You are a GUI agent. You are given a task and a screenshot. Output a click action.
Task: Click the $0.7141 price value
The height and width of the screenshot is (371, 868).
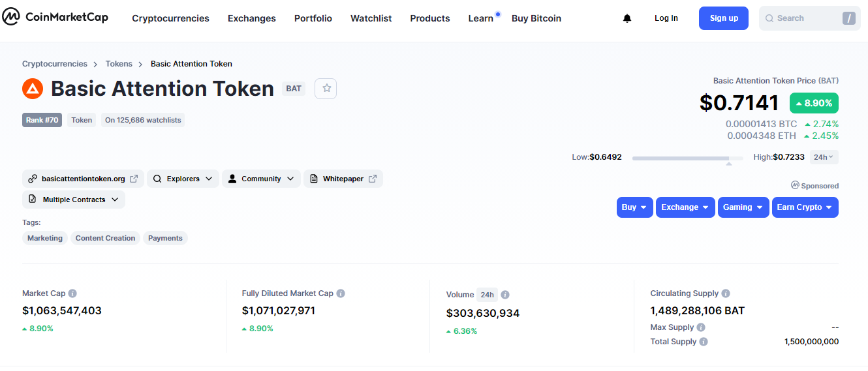739,103
